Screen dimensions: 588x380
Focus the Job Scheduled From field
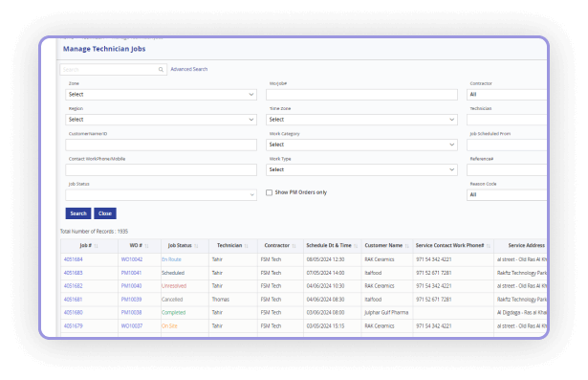pyautogui.click(x=507, y=145)
